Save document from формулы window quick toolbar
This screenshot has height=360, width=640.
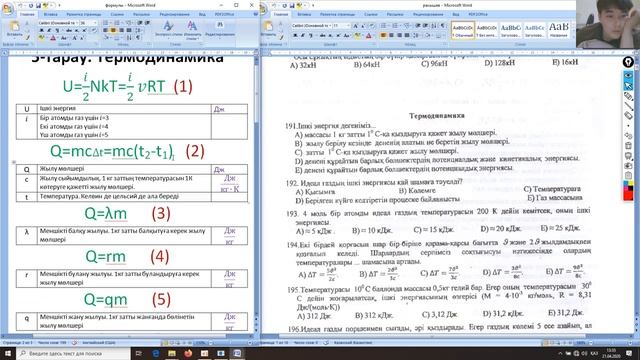(x=38, y=5)
